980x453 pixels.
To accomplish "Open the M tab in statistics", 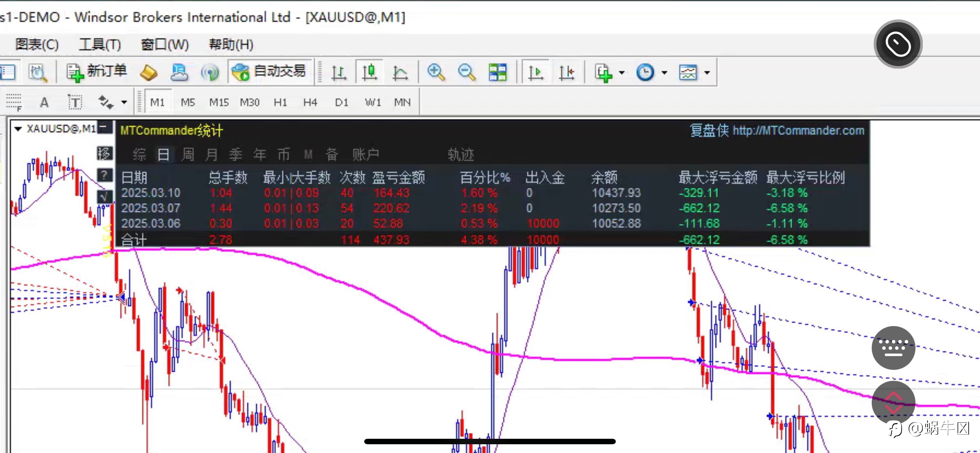I will pos(308,155).
